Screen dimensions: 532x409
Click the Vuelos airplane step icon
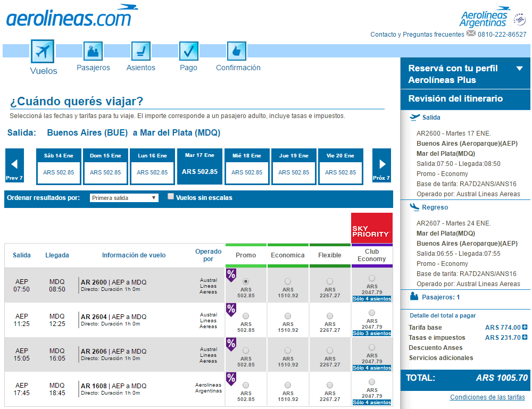tap(43, 51)
